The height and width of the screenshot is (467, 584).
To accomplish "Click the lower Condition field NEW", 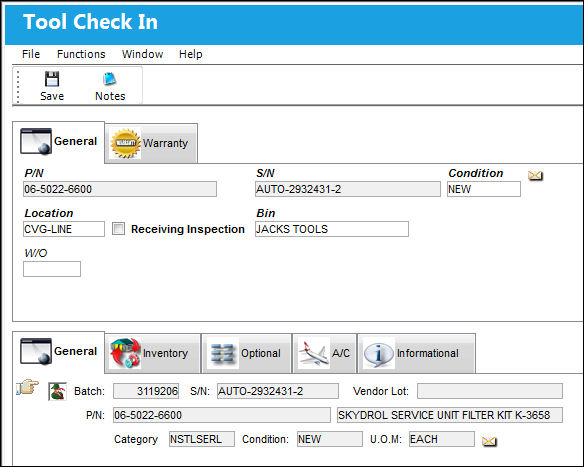I will (330, 439).
